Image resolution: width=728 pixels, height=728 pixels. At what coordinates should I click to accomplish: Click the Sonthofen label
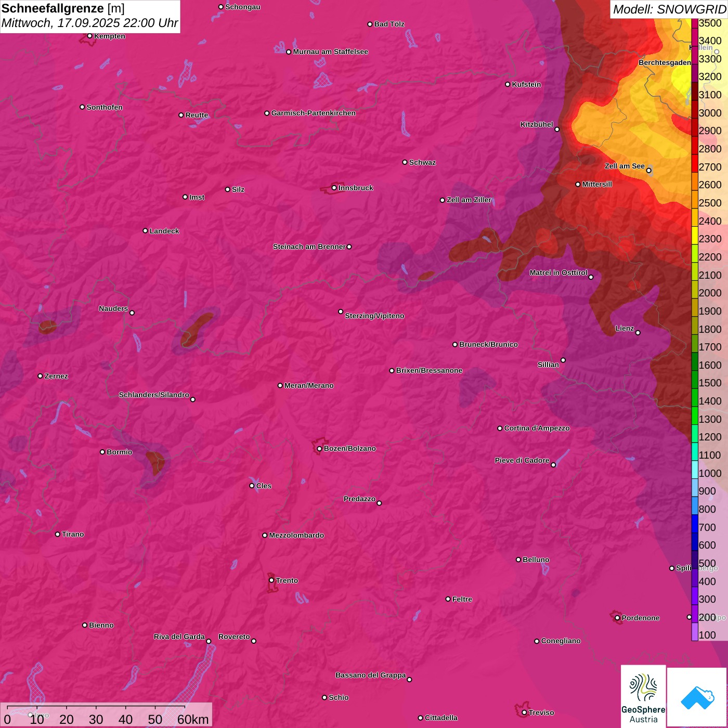click(105, 107)
